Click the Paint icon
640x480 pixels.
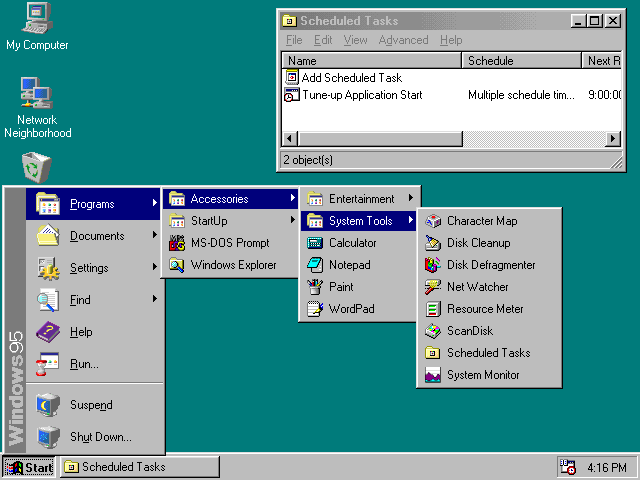pyautogui.click(x=315, y=287)
